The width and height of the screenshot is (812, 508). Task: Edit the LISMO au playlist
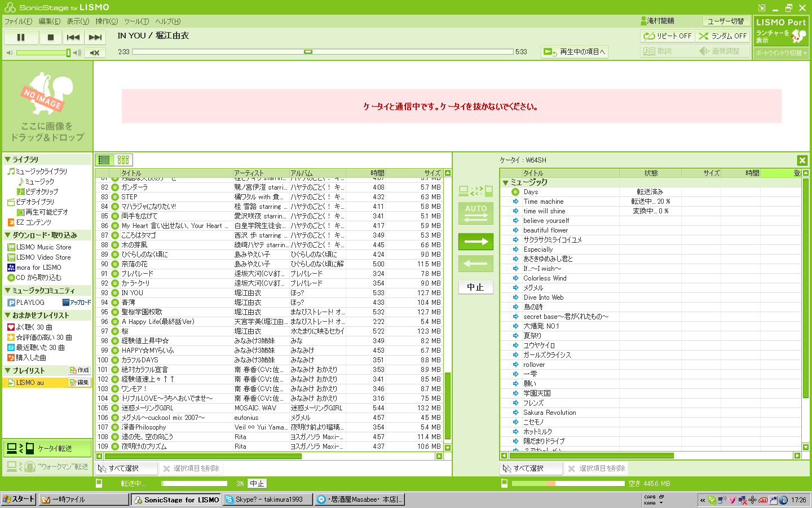click(80, 383)
